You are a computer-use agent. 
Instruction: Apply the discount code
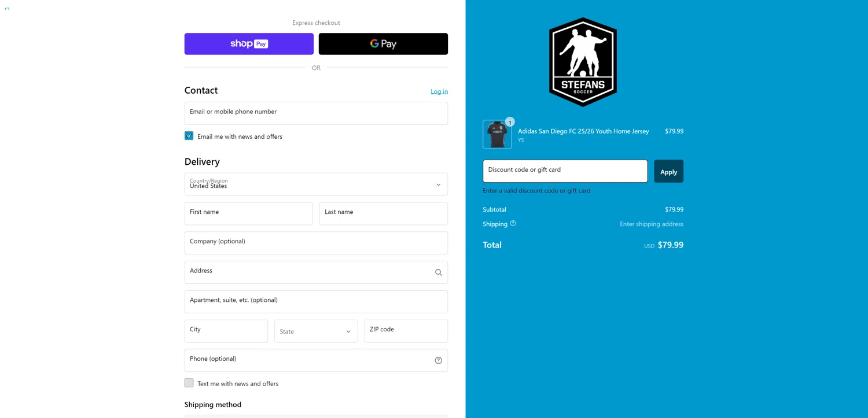[x=669, y=171]
